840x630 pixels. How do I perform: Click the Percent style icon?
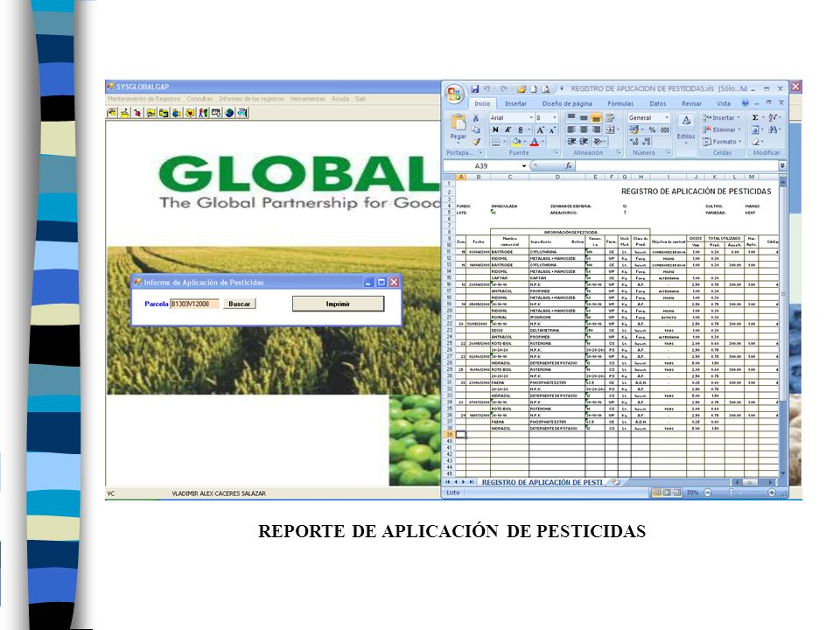pos(652,129)
